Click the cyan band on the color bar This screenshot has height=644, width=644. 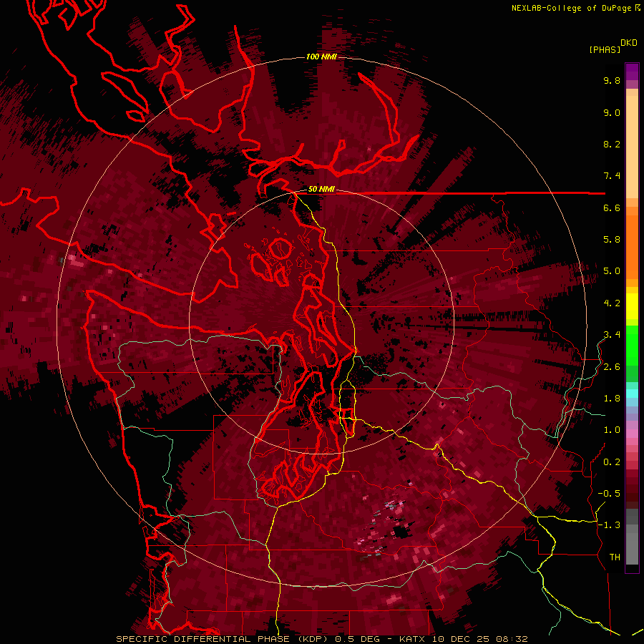[632, 394]
